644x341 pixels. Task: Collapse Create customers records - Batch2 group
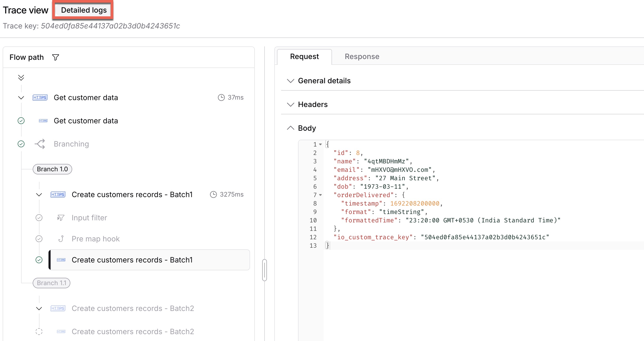[x=39, y=308]
